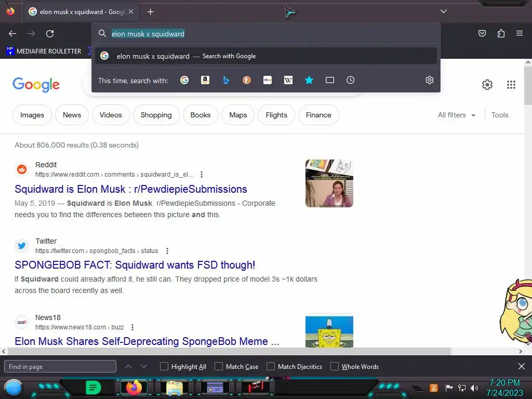The height and width of the screenshot is (399, 532).
Task: Switch to Images results
Action: tap(32, 115)
